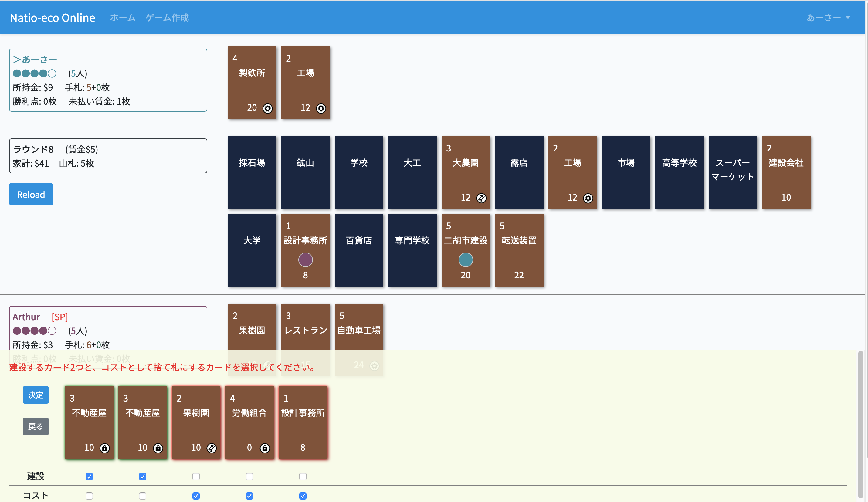Open the ゲーム作成 navigation link

click(x=167, y=18)
